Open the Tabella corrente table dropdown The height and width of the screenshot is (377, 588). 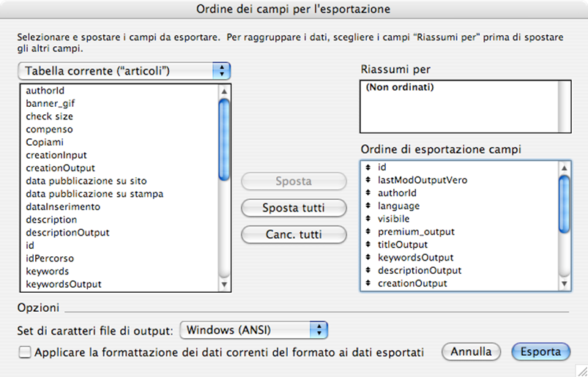pyautogui.click(x=124, y=71)
